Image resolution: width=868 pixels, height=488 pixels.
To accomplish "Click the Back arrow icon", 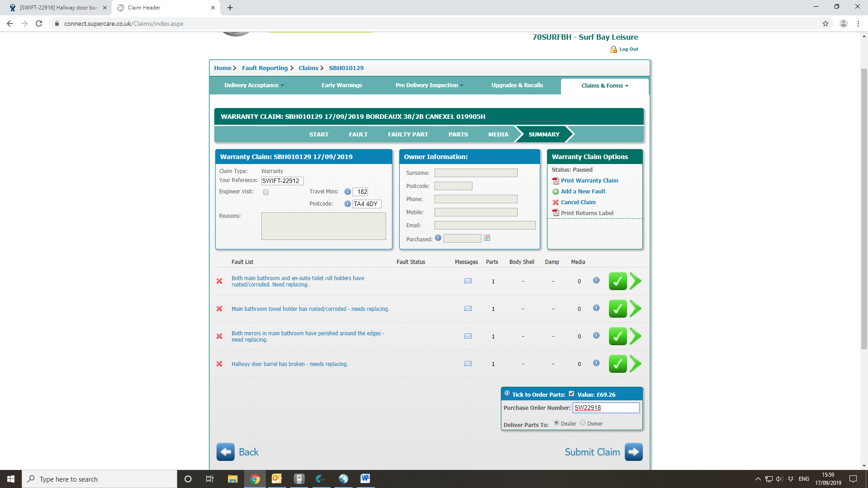I will [225, 452].
